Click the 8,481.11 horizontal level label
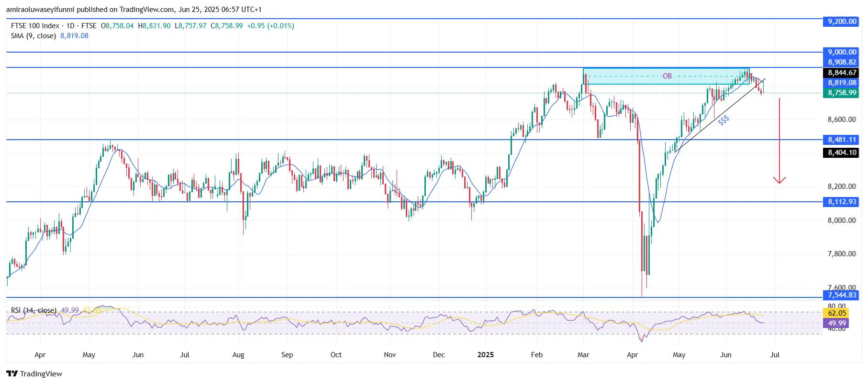This screenshot has height=384, width=868. 842,140
